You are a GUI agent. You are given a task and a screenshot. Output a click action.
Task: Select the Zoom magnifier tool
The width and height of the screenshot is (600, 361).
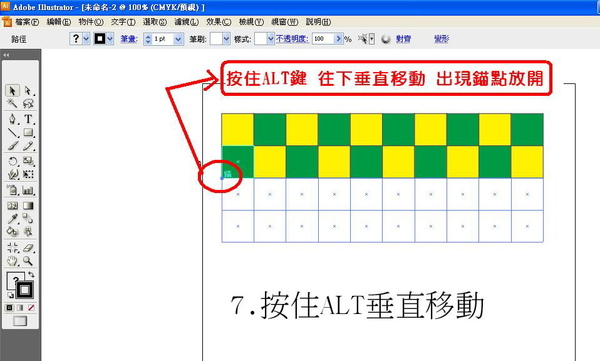coord(28,261)
